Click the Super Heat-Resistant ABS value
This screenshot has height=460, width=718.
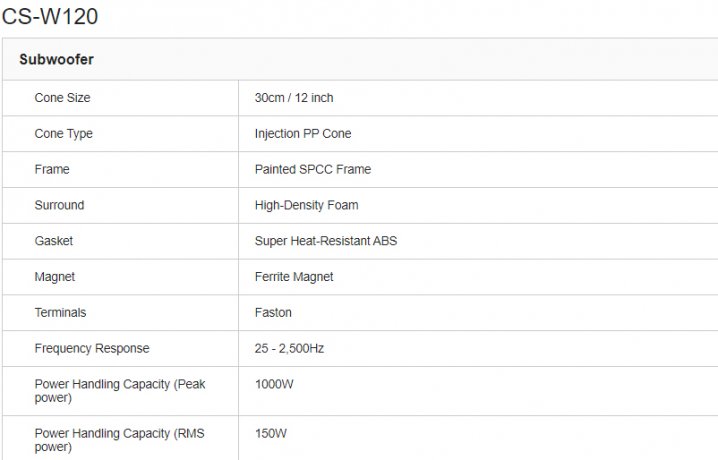(326, 241)
